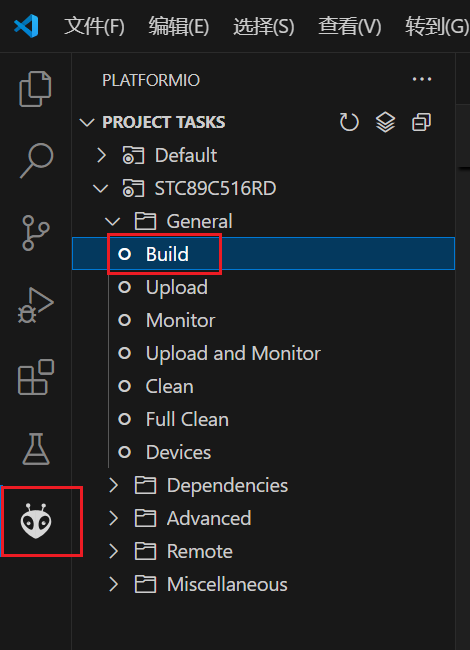The image size is (470, 650).
Task: Open the Extensions view icon
Action: [36, 377]
